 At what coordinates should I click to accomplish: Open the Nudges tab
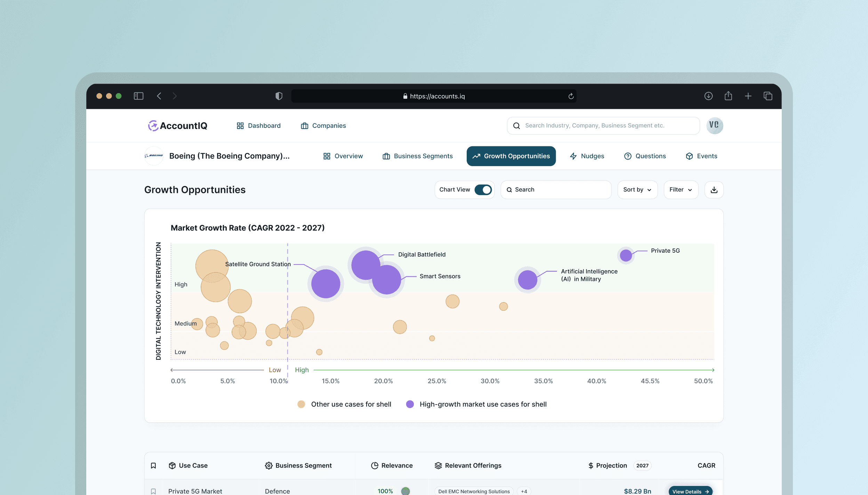click(587, 156)
